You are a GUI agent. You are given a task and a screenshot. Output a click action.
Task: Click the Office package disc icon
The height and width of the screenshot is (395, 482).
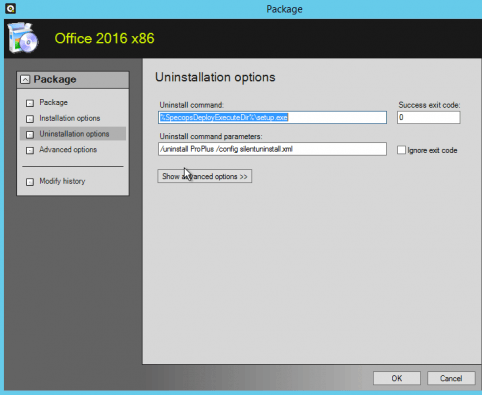click(23, 38)
